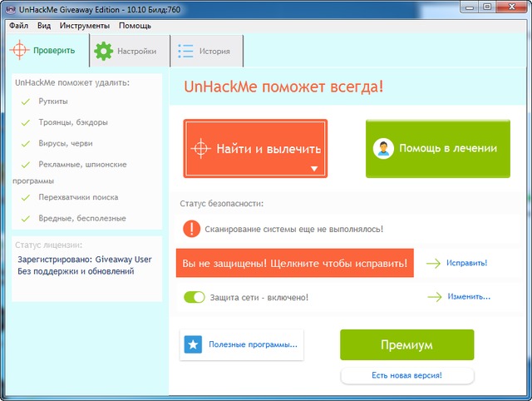Expand dropdown arrow on Найти и вылечить button
Image resolution: width=532 pixels, height=401 pixels.
314,168
